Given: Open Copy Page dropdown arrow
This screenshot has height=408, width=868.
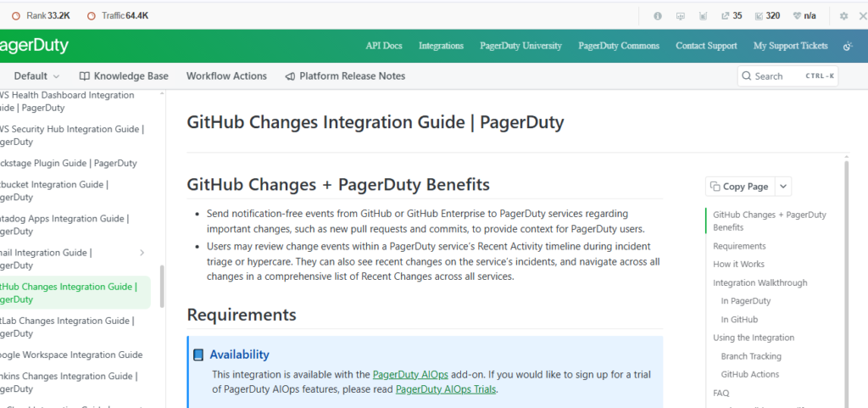Looking at the screenshot, I should click(782, 187).
